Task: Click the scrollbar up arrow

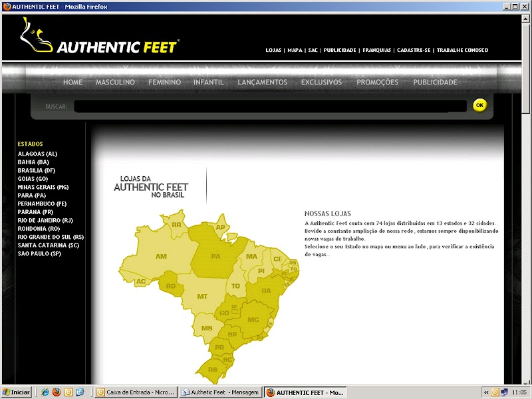Action: pyautogui.click(x=526, y=19)
